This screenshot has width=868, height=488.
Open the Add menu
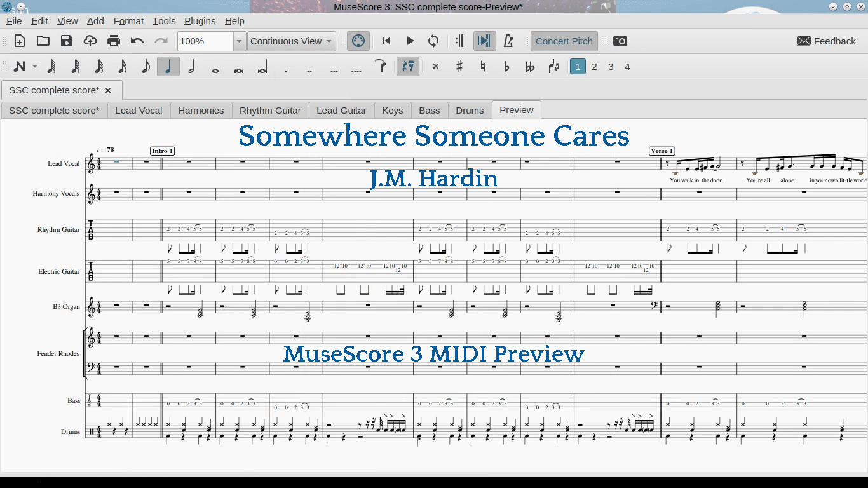(x=95, y=21)
